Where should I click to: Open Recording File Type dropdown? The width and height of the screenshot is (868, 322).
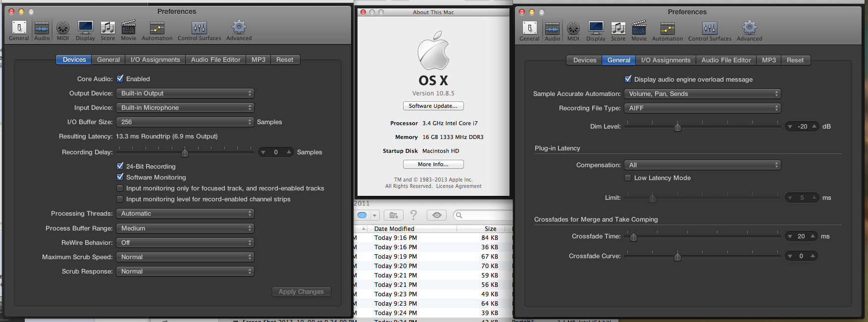point(702,108)
